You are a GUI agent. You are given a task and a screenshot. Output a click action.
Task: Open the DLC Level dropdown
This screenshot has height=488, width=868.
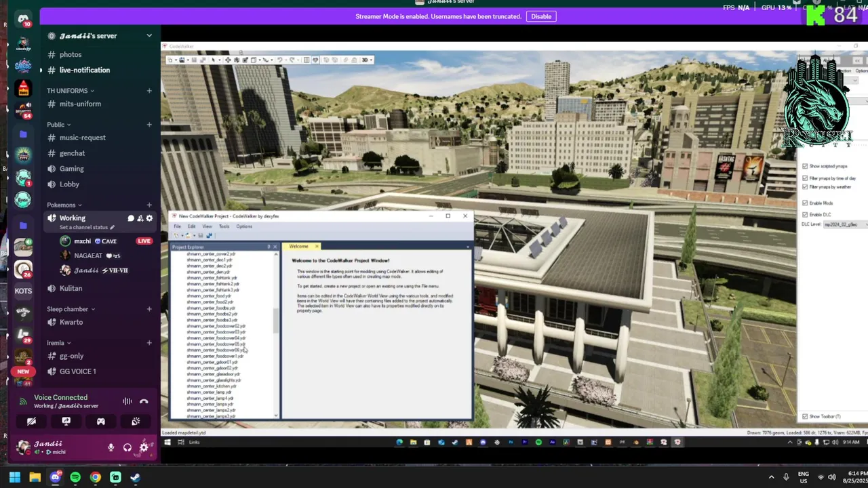click(x=845, y=224)
